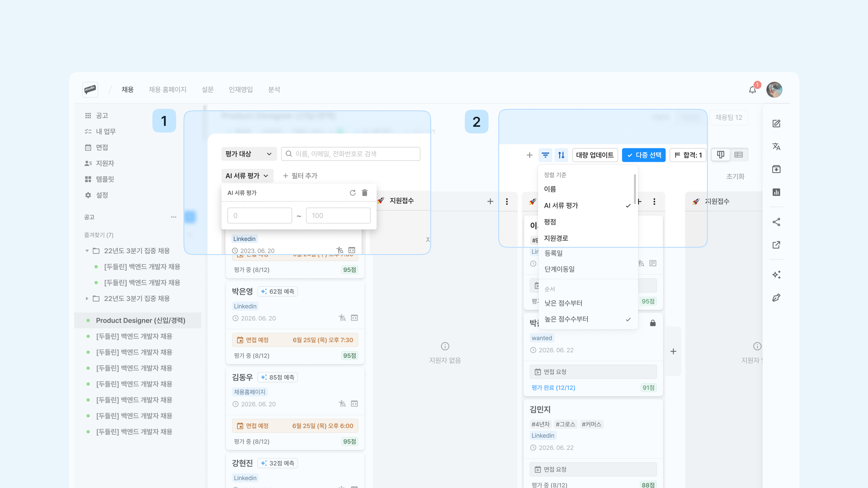Click the minimum score field showing 0
The height and width of the screenshot is (488, 868).
click(259, 216)
